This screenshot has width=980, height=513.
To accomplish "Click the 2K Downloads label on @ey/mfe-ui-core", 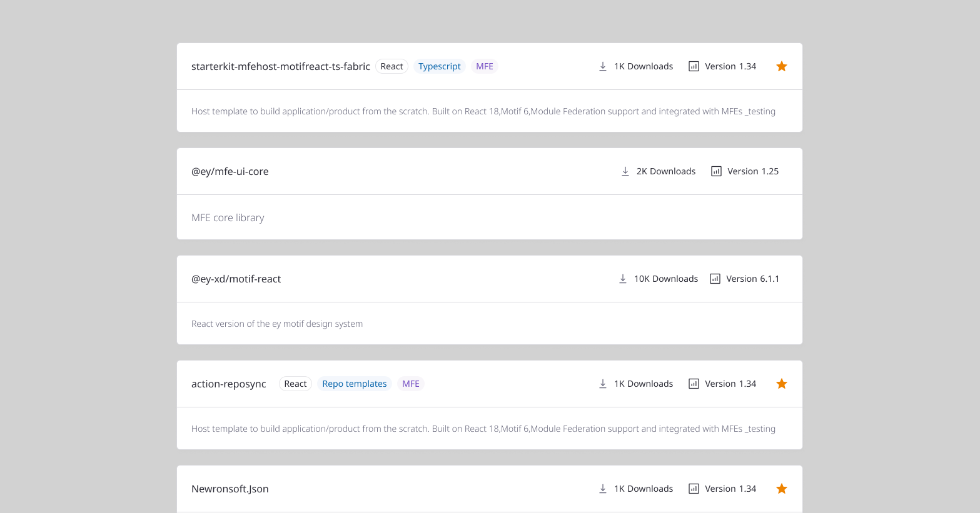I will tap(667, 171).
